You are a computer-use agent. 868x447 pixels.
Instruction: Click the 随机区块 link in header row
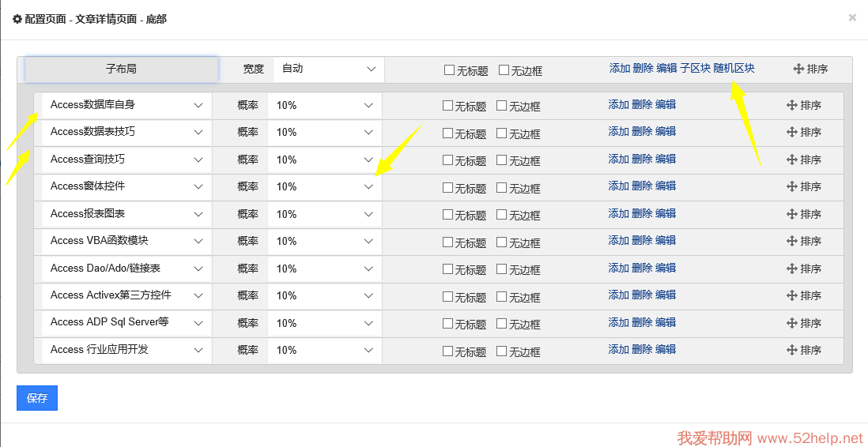pyautogui.click(x=734, y=69)
